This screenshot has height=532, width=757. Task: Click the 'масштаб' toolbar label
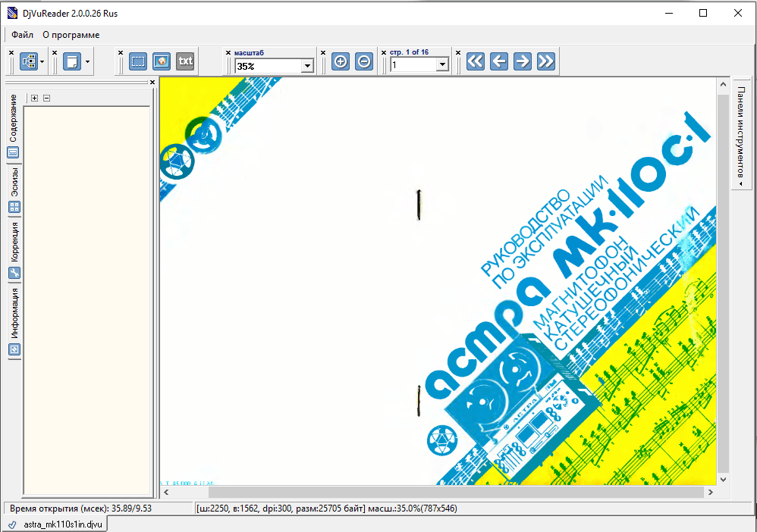[249, 53]
